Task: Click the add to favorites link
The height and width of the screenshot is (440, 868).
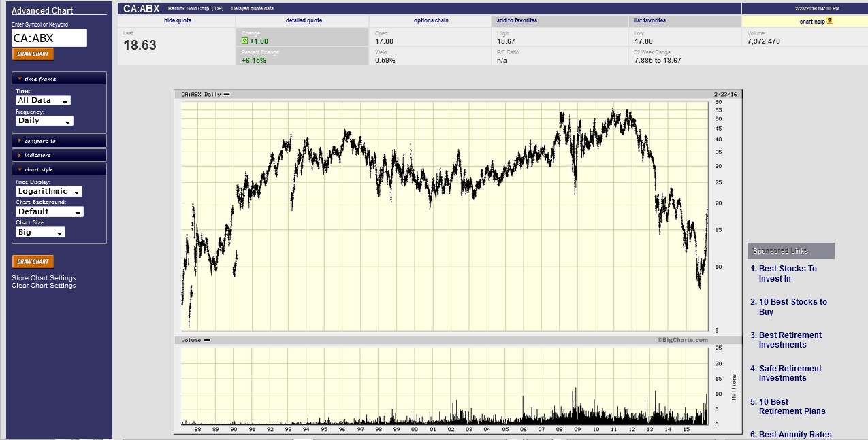Action: tap(517, 20)
